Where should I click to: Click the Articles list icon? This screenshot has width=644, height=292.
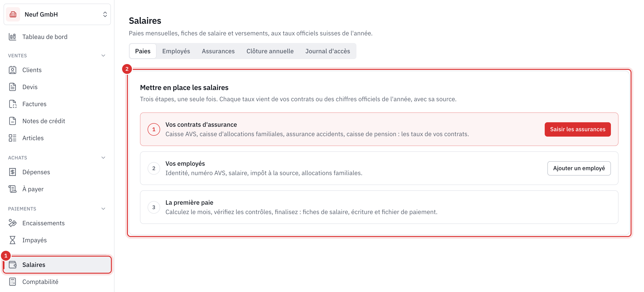point(13,138)
